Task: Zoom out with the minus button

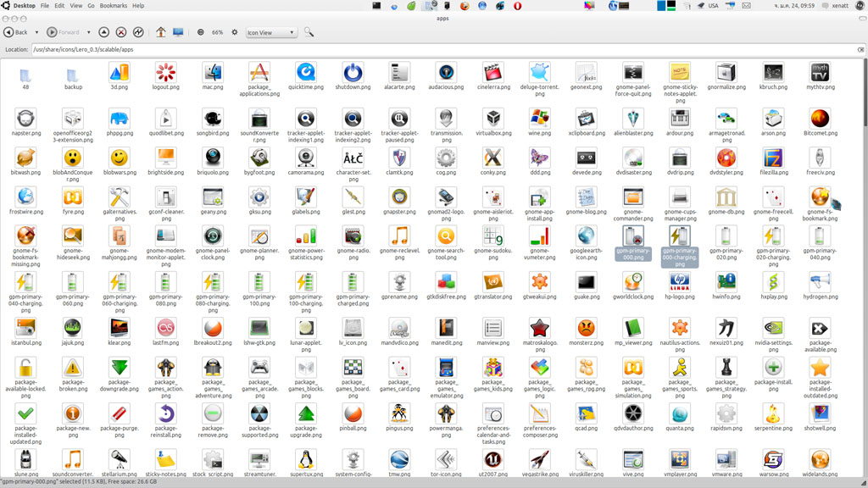Action: [200, 33]
